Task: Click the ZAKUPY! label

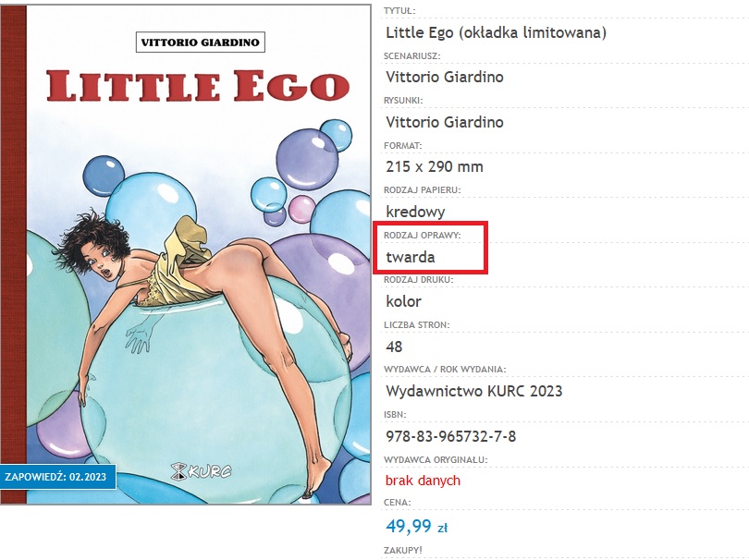Action: point(403,550)
